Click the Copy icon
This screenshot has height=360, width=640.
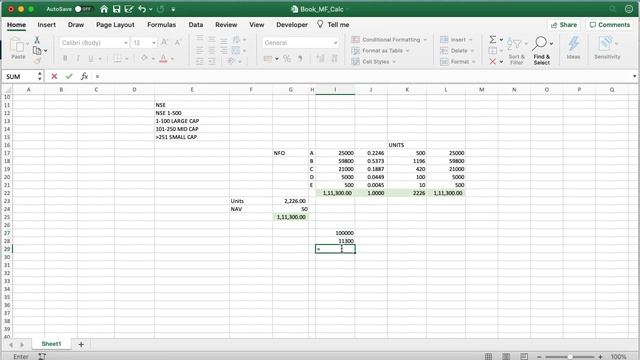coord(37,51)
